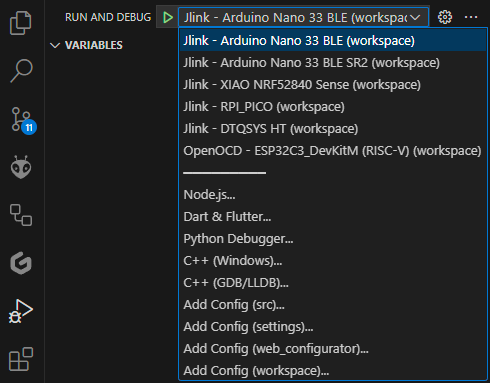The width and height of the screenshot is (490, 383).
Task: Open the G-shaped extension icon in sidebar
Action: (x=21, y=263)
